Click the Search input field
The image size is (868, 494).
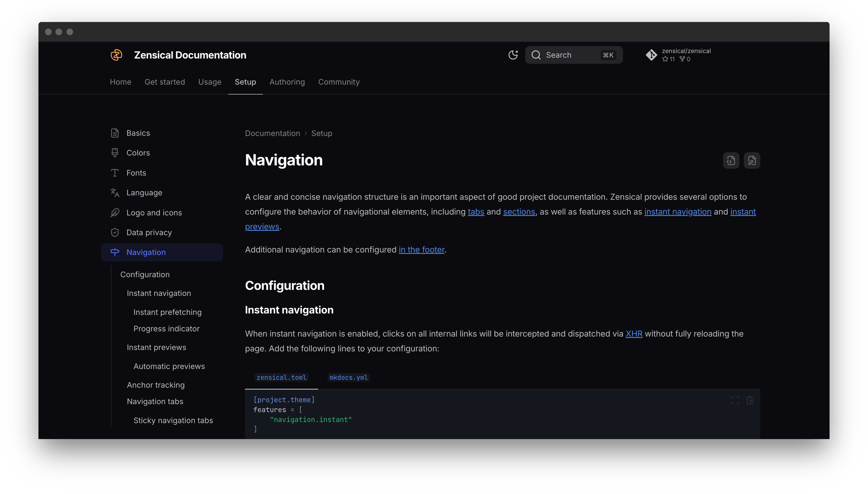click(x=573, y=55)
